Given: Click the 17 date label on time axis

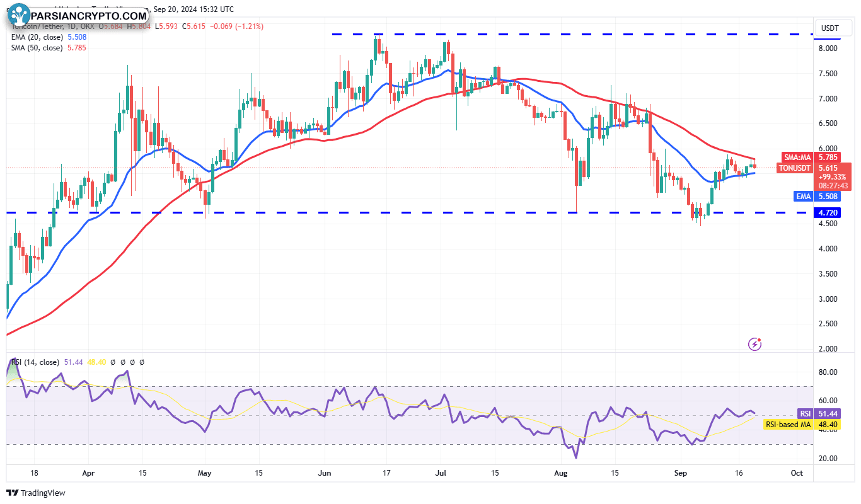Looking at the screenshot, I should [x=386, y=472].
